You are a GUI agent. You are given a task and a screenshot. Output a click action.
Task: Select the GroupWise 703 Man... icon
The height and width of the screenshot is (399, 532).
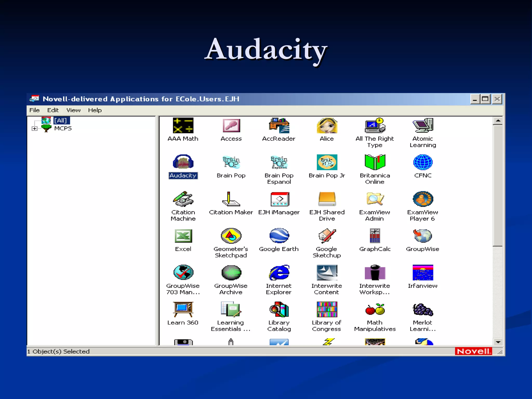[x=183, y=272]
